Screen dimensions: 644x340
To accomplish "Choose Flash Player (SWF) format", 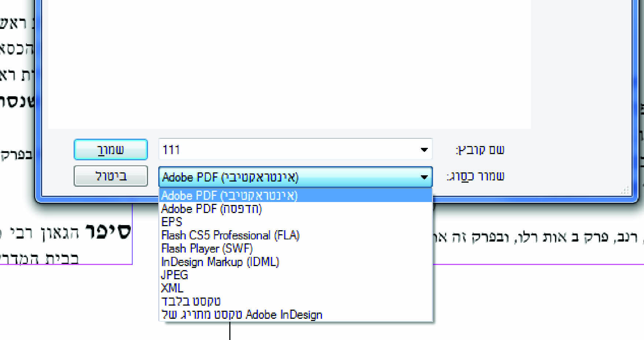I will [207, 249].
